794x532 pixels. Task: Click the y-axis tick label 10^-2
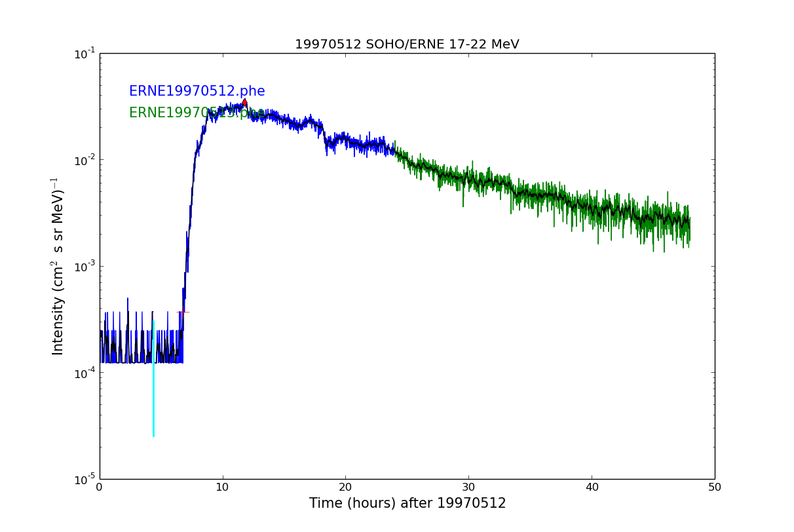[x=84, y=160]
